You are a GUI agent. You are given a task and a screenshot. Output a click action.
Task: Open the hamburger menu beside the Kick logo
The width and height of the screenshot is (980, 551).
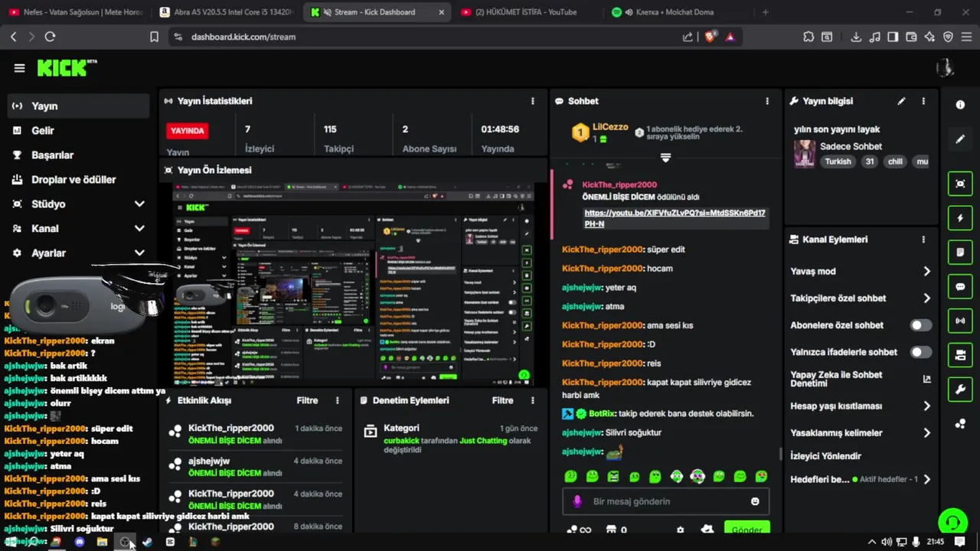coord(19,68)
